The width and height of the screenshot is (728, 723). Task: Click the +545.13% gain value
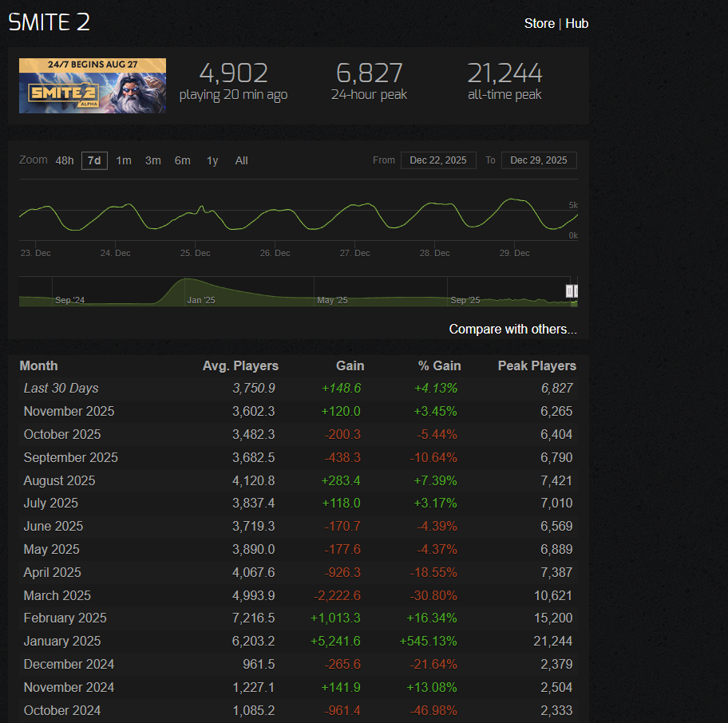[428, 642]
